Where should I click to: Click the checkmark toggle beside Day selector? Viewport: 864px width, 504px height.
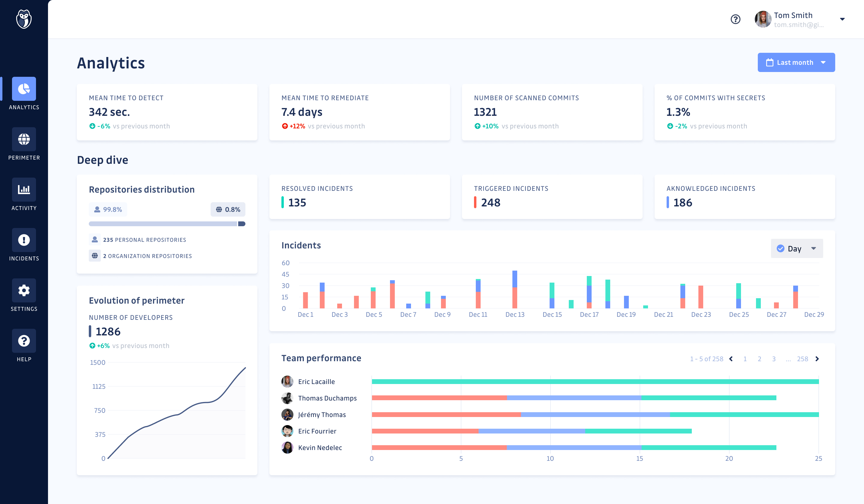point(781,248)
